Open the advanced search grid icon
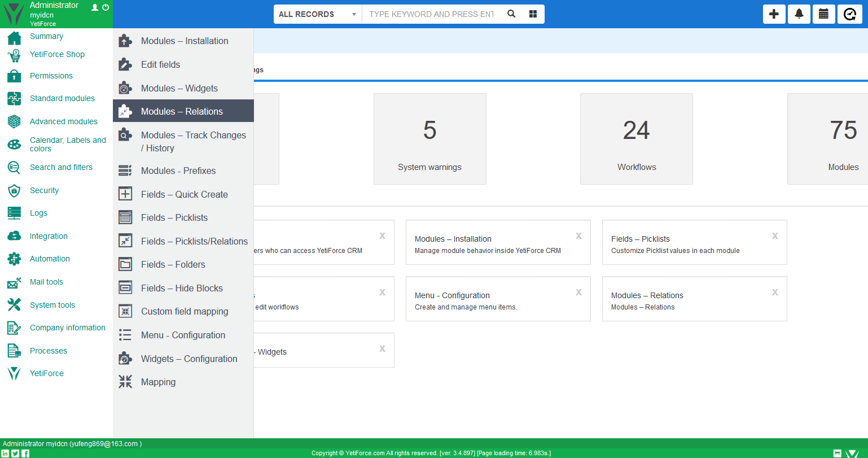Viewport: 868px width, 458px height. click(533, 14)
